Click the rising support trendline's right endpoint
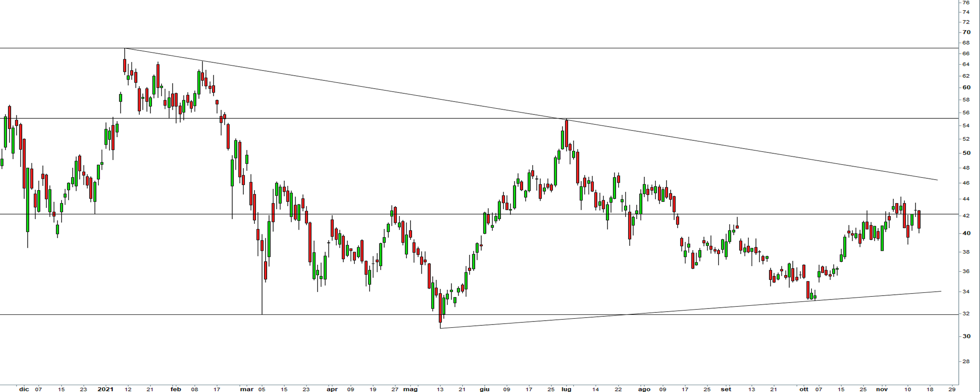This screenshot has width=980, height=392. [x=941, y=291]
